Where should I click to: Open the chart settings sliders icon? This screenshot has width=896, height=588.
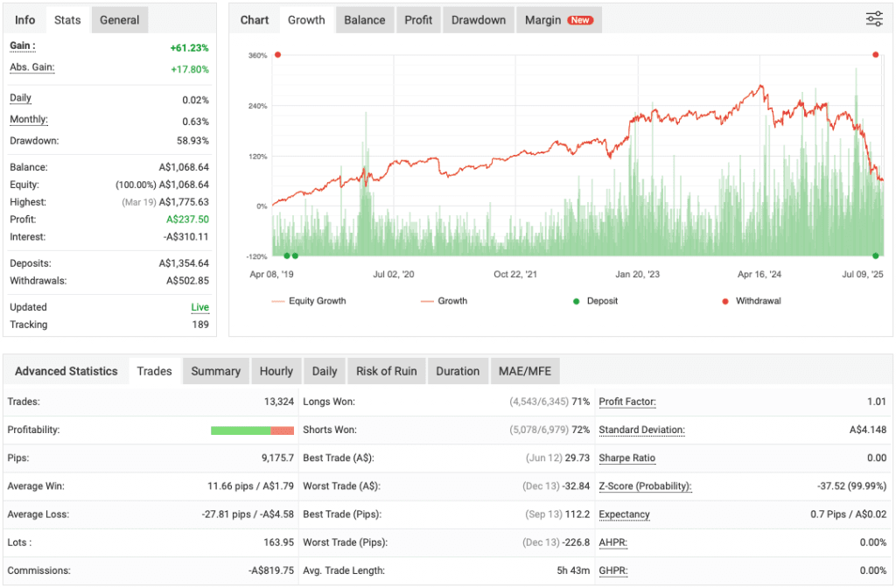pyautogui.click(x=873, y=18)
